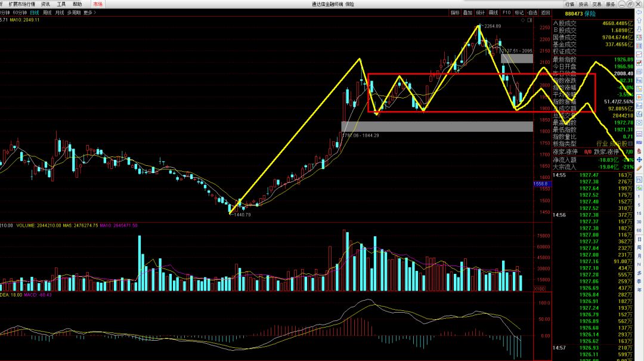Switch to 15-minute period in sidebar
The width and height of the screenshot is (644, 361).
[x=639, y=214]
